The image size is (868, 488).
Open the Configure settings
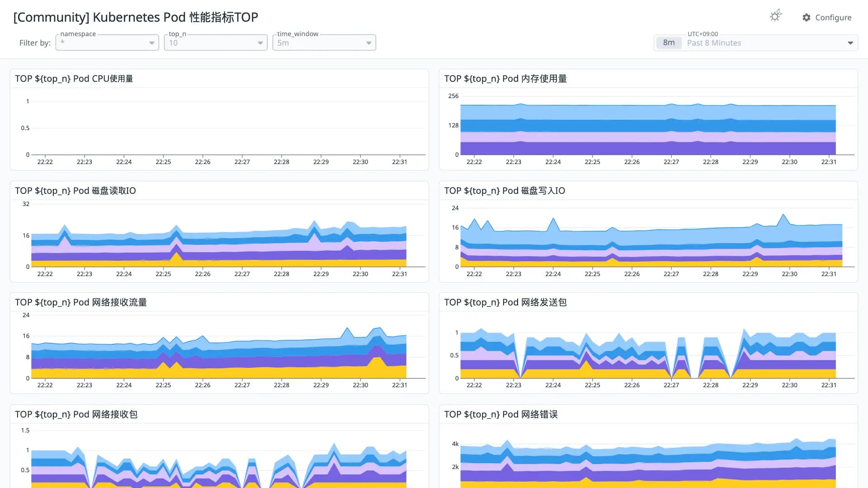pos(827,17)
